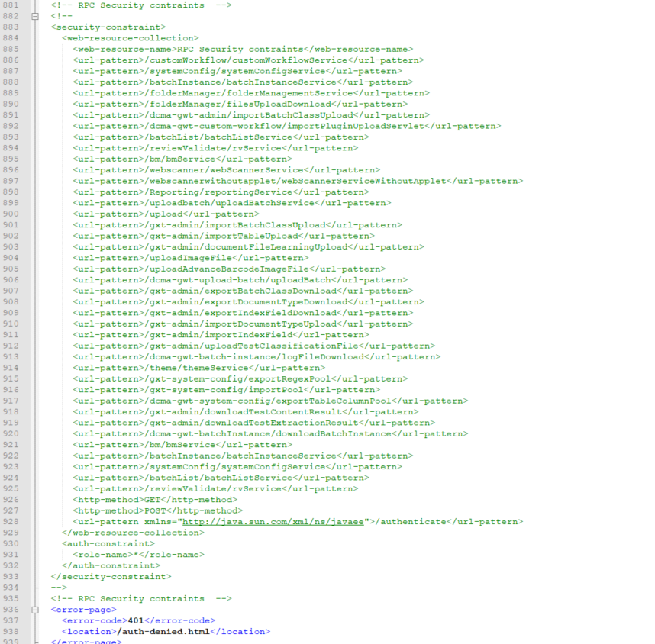Click the downloadTestExtractionResult url-pattern line
Viewport: 655px width, 644px height.
[254, 423]
